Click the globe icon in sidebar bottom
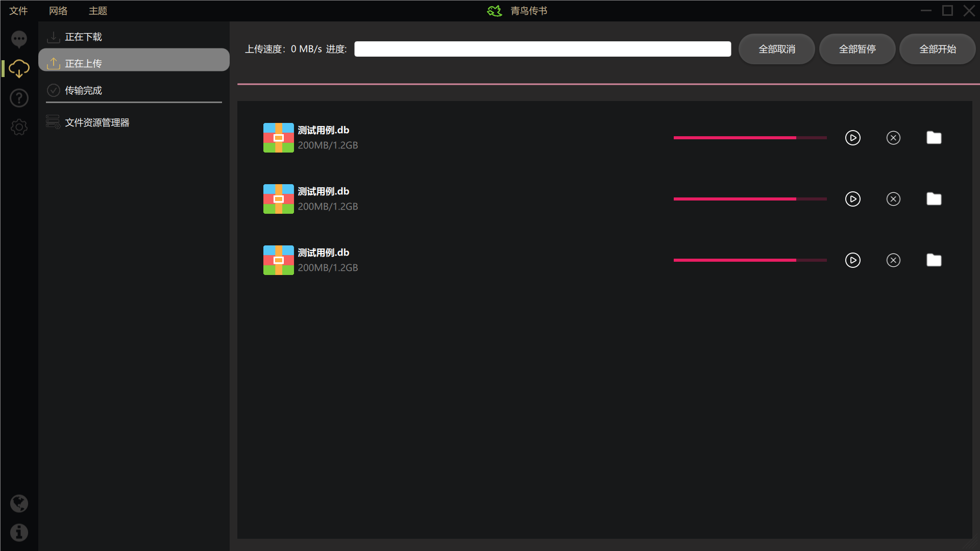The width and height of the screenshot is (980, 551). click(19, 504)
